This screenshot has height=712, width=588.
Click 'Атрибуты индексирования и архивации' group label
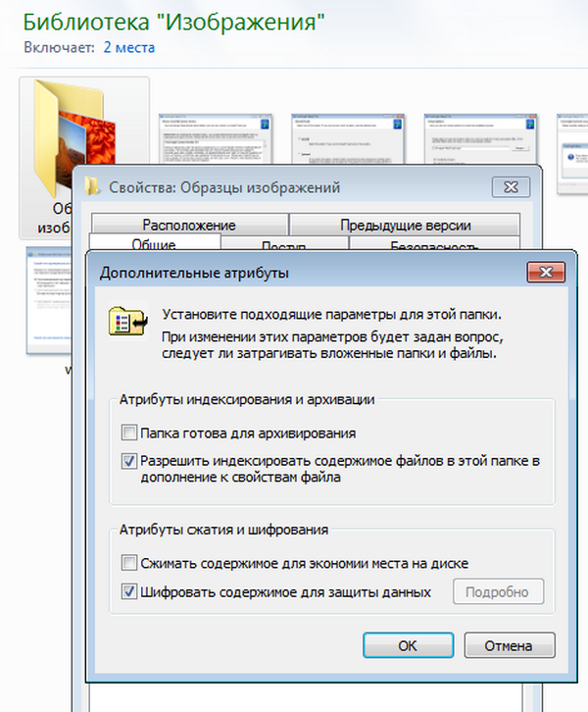click(247, 399)
